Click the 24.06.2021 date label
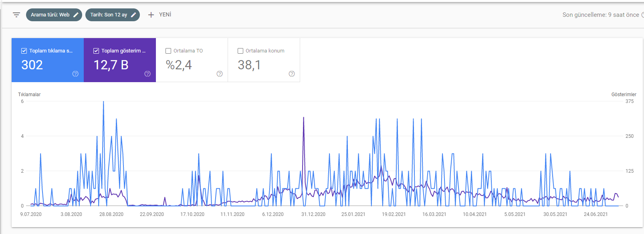 [596, 214]
